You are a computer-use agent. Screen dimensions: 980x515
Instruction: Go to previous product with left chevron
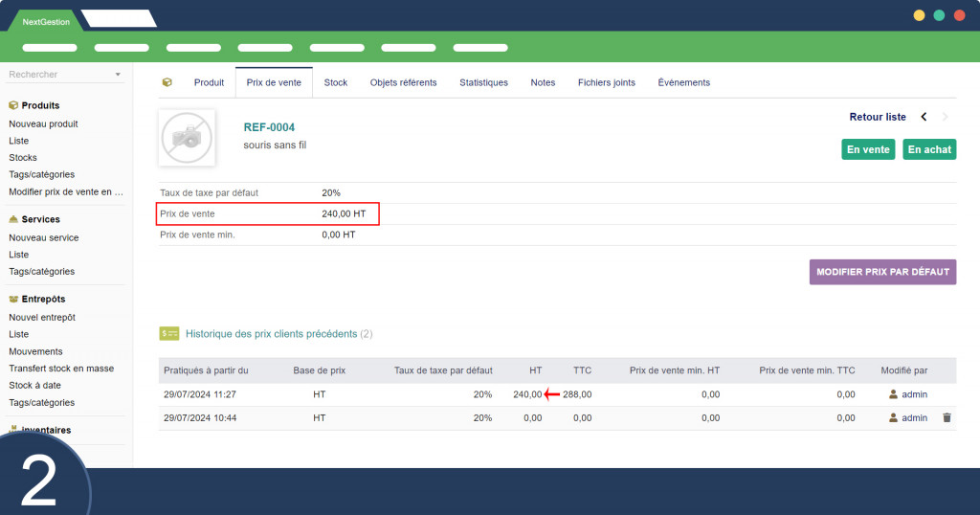[924, 117]
